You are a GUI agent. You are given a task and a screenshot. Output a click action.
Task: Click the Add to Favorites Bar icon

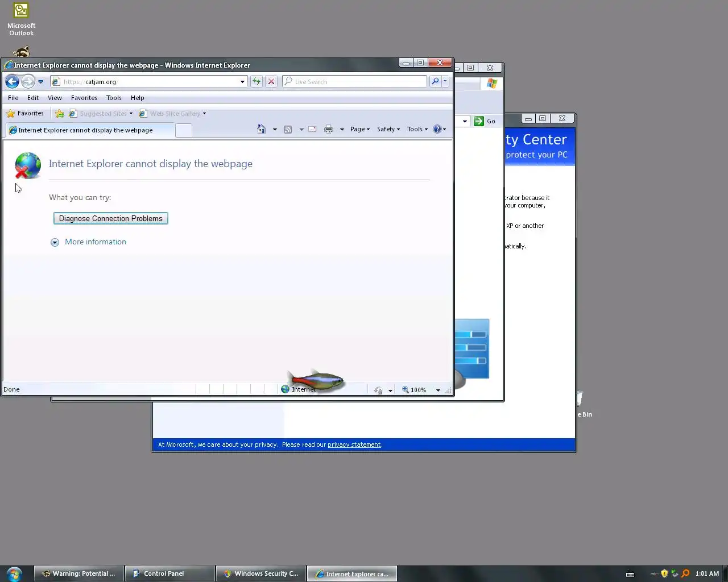tap(60, 114)
